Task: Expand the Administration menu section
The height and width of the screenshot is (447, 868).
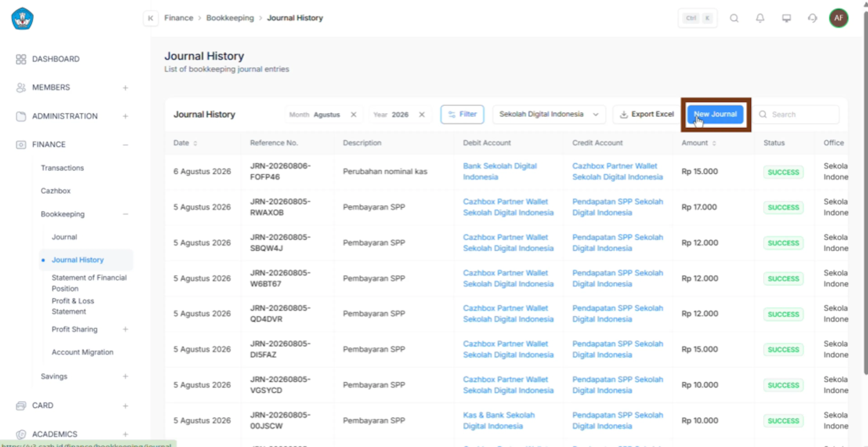Action: 125,116
